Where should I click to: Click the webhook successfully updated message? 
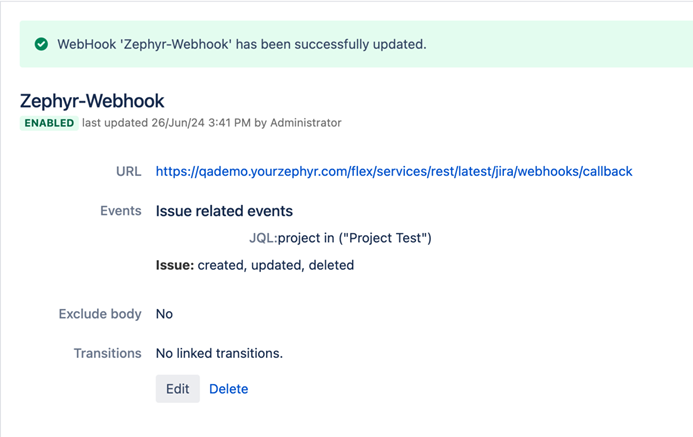point(242,45)
